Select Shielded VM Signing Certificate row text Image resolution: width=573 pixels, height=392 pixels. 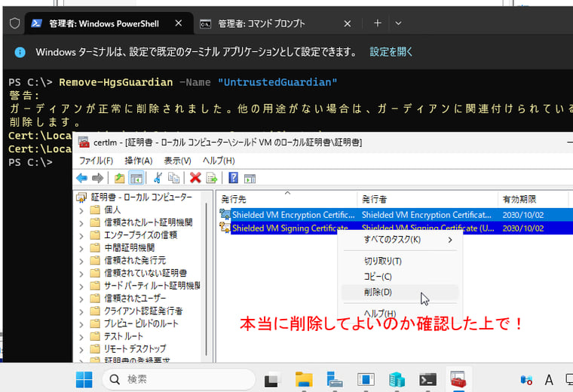point(290,228)
